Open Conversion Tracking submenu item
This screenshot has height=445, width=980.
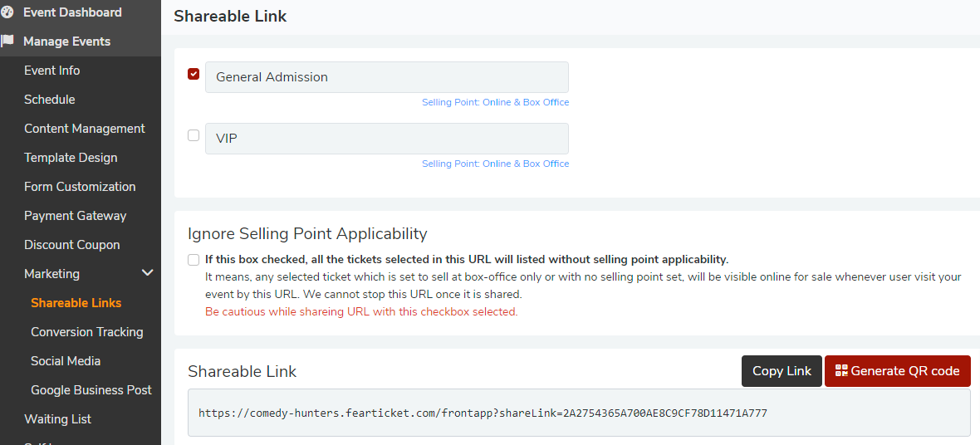87,332
